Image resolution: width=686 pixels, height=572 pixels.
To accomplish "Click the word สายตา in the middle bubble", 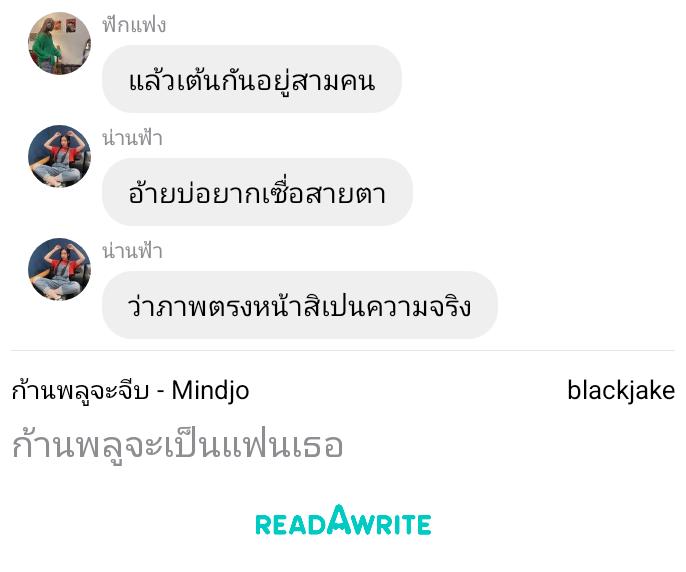I will (x=346, y=194).
